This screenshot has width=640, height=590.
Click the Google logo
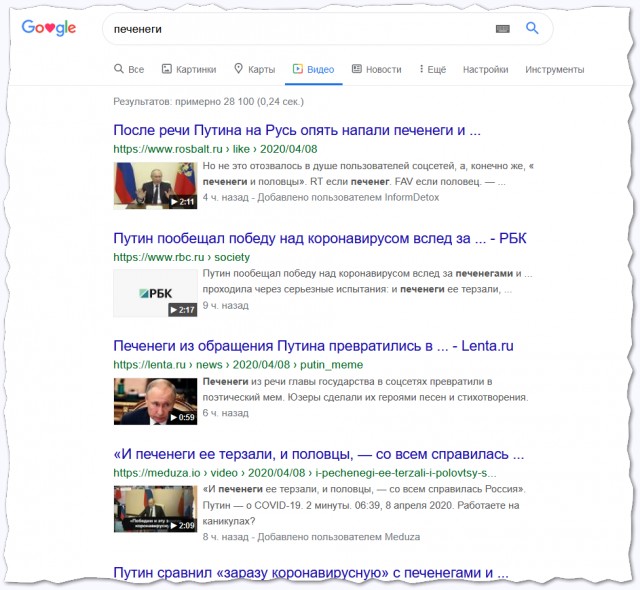[49, 28]
